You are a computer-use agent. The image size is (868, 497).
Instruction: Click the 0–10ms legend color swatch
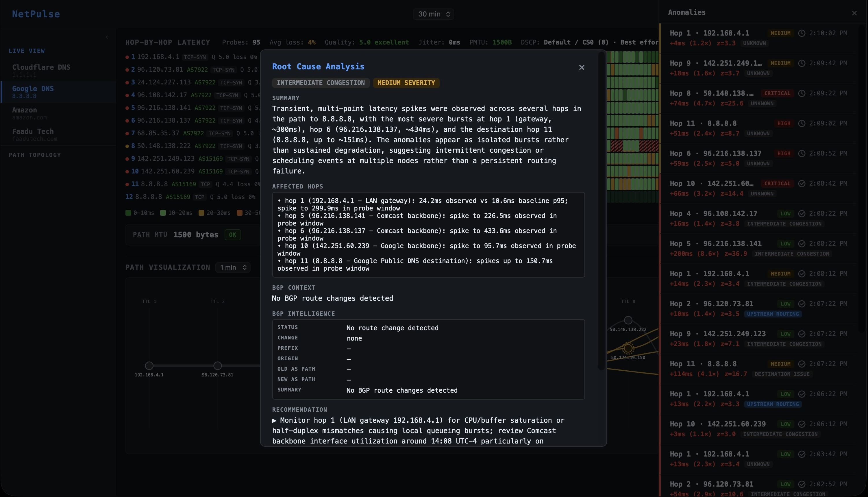pos(128,213)
